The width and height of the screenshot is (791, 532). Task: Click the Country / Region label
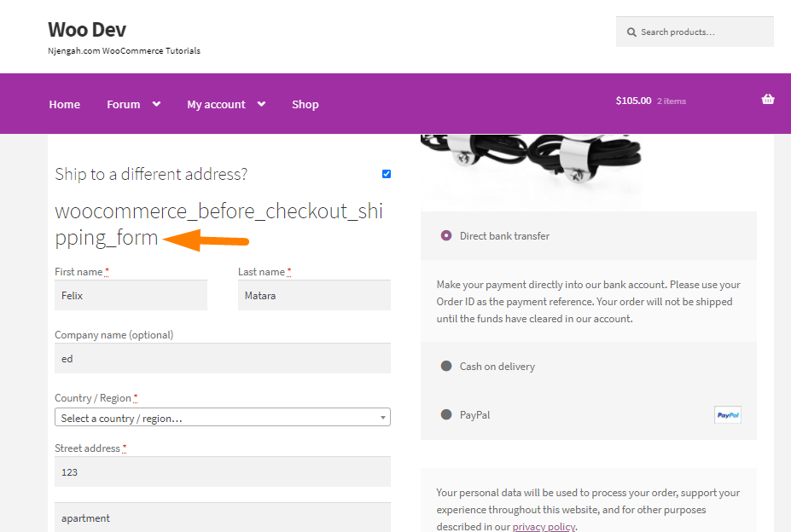93,398
